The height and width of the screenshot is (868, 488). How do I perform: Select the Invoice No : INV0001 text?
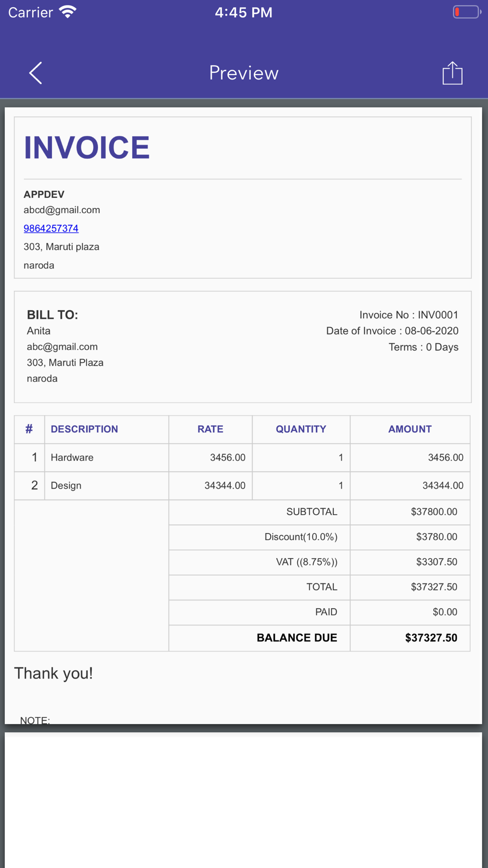[x=409, y=315]
